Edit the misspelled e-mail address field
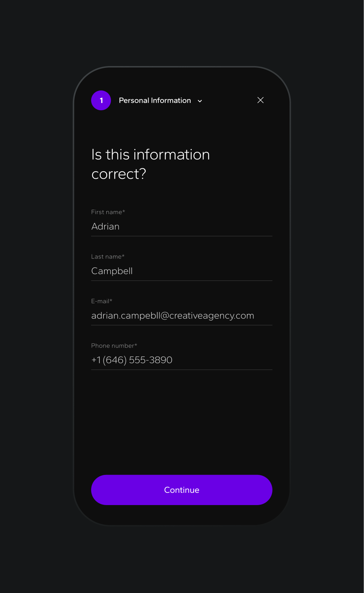Viewport: 364px width, 593px height. pos(173,316)
